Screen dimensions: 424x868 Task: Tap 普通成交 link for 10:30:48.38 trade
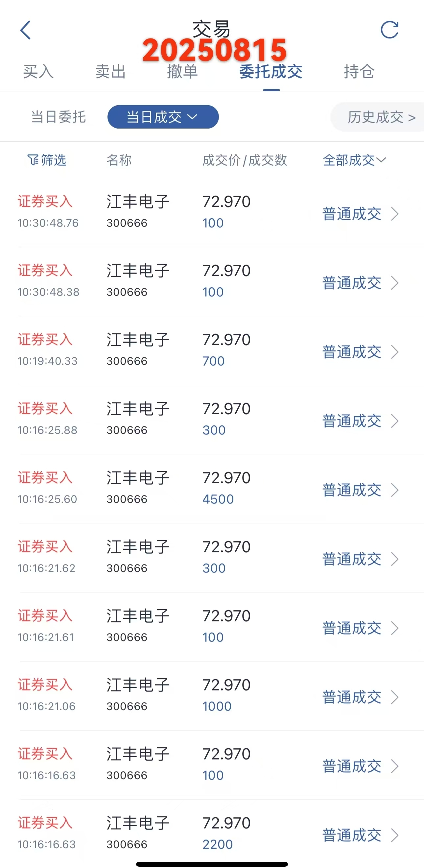(352, 283)
